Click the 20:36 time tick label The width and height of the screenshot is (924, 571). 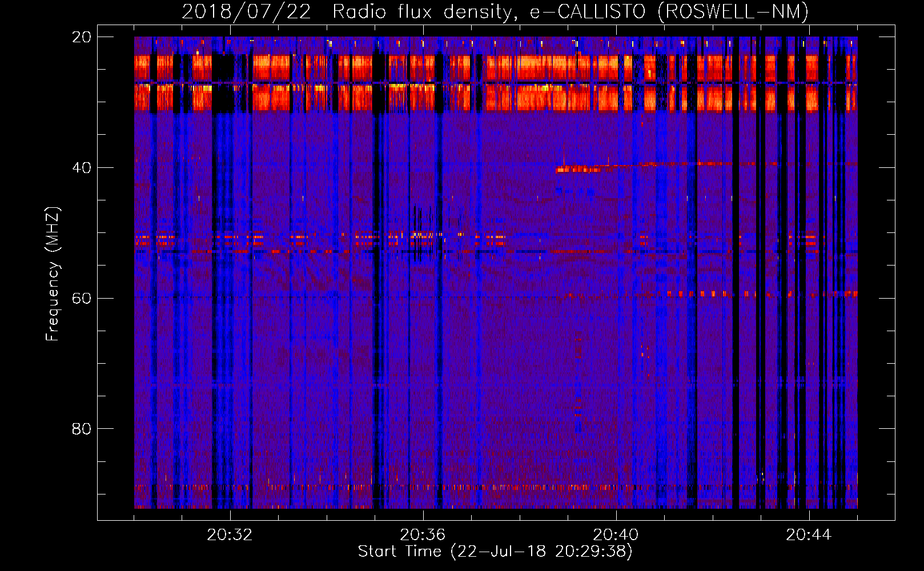423,534
